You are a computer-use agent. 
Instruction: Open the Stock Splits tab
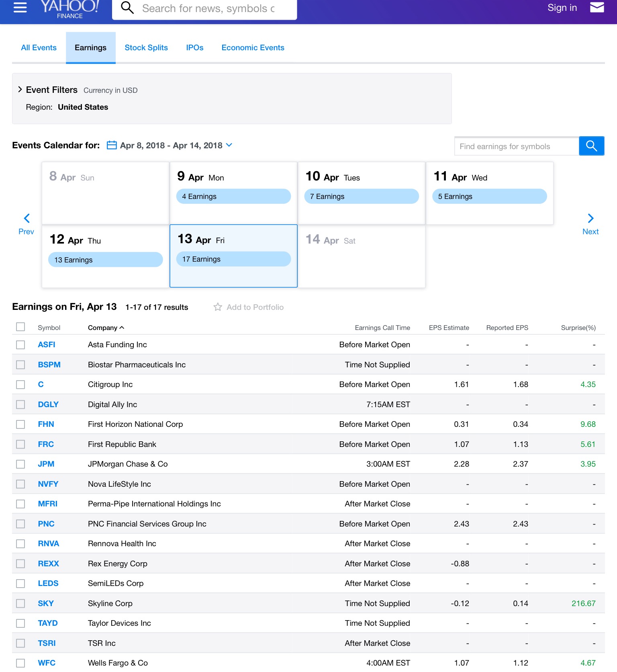click(x=146, y=47)
